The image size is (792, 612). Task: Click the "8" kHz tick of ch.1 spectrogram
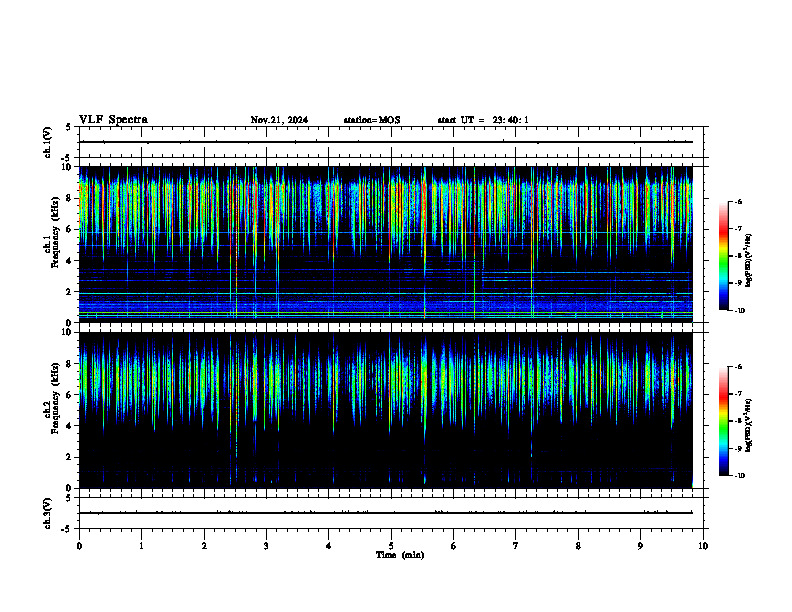[69, 198]
